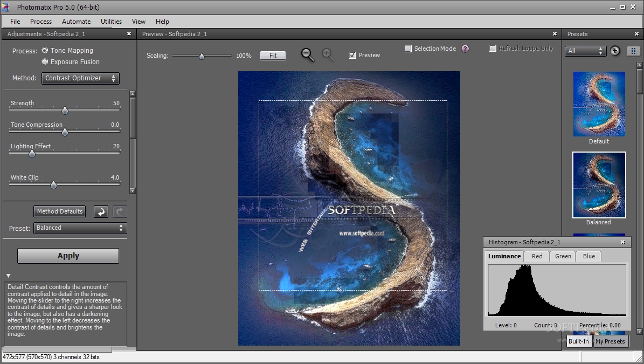Open the Automate menu

click(76, 22)
